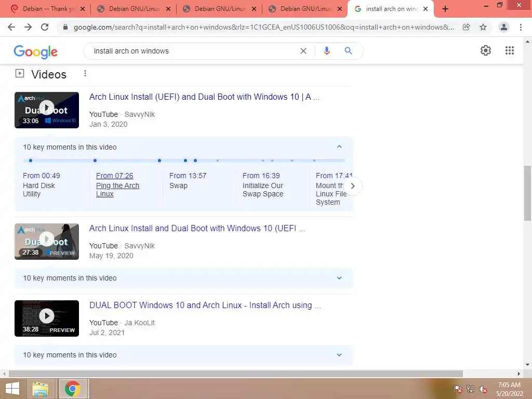
Task: Open Videos section three-dot options
Action: coord(85,73)
